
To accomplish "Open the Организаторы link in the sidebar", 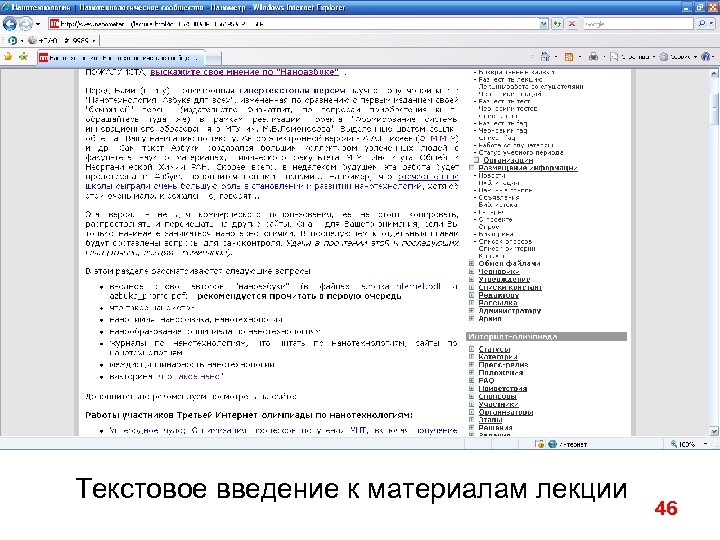I will point(506,412).
